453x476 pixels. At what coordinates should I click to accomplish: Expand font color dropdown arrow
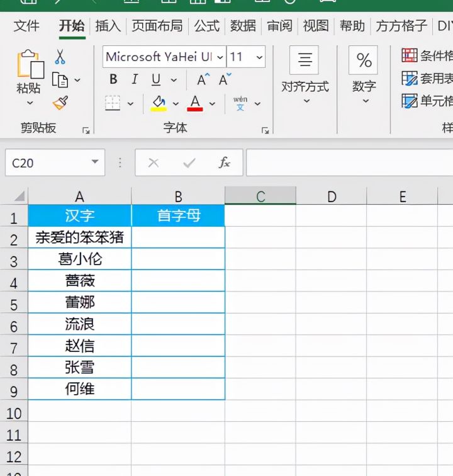click(x=212, y=104)
